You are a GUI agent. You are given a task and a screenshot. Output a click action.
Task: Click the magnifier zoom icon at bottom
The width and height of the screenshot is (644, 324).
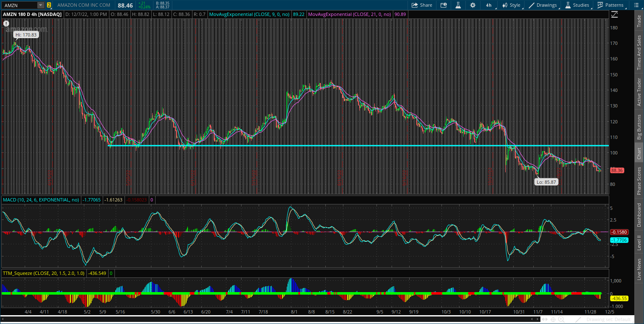pyautogui.click(x=562, y=320)
